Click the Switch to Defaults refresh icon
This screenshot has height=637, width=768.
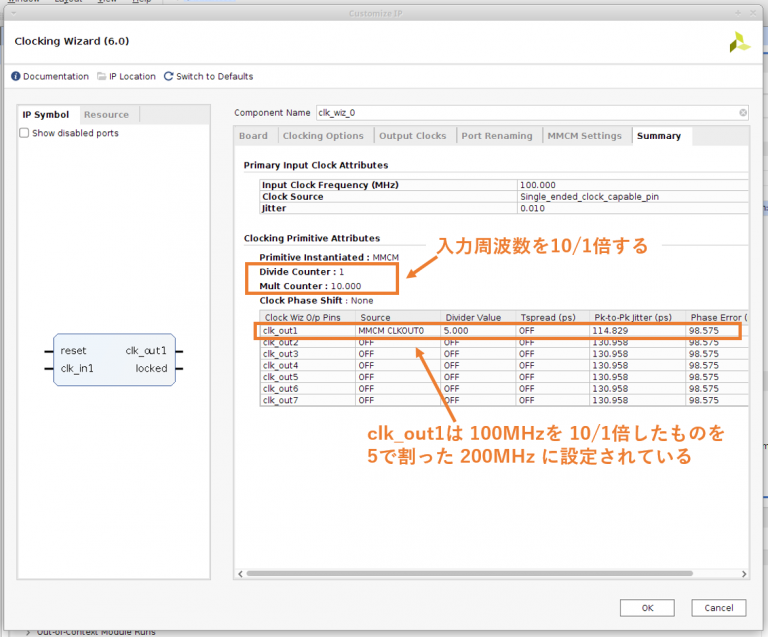point(169,76)
